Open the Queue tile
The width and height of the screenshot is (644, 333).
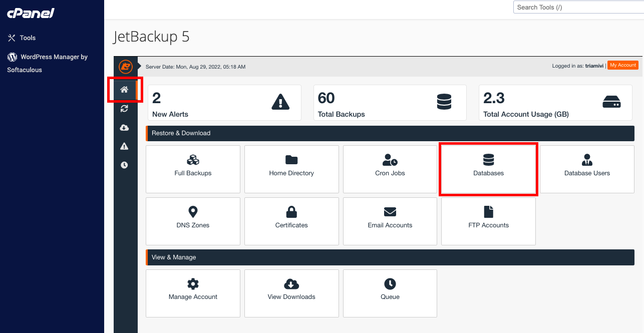click(x=390, y=293)
